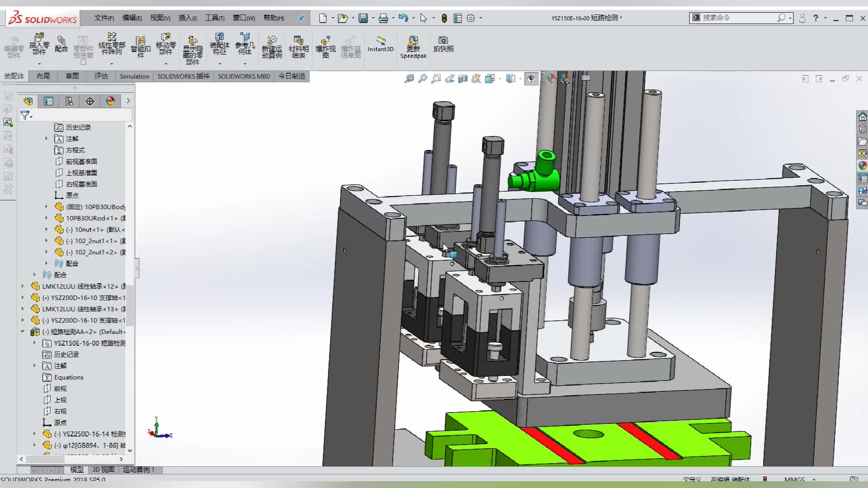868x488 pixels.
Task: Select the Mate (配合) paperclip tool
Action: tap(61, 44)
